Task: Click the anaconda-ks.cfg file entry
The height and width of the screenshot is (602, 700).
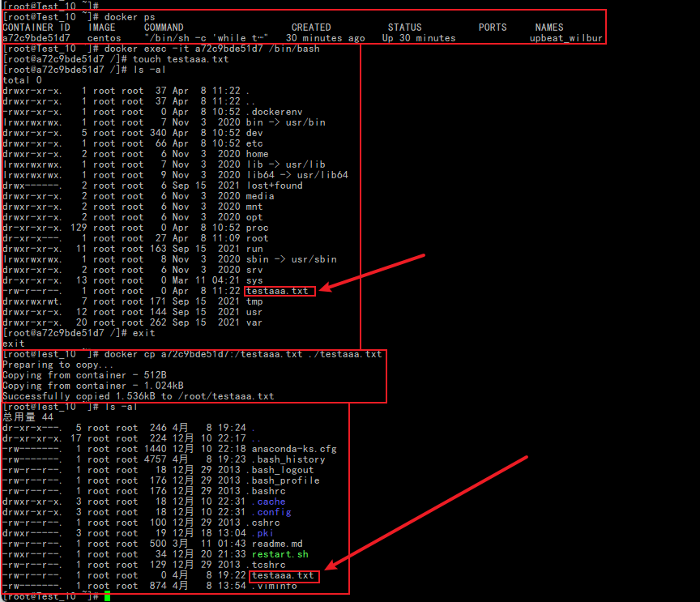Action: (293, 449)
